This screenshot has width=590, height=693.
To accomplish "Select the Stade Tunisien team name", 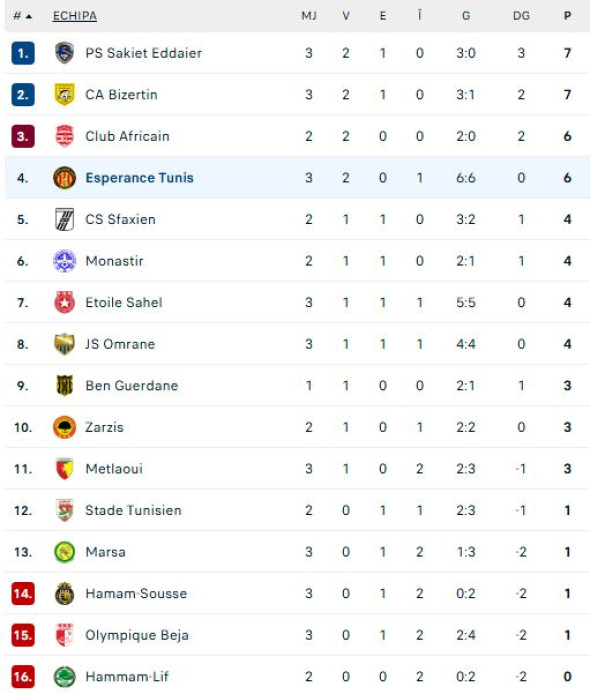I will tap(133, 510).
